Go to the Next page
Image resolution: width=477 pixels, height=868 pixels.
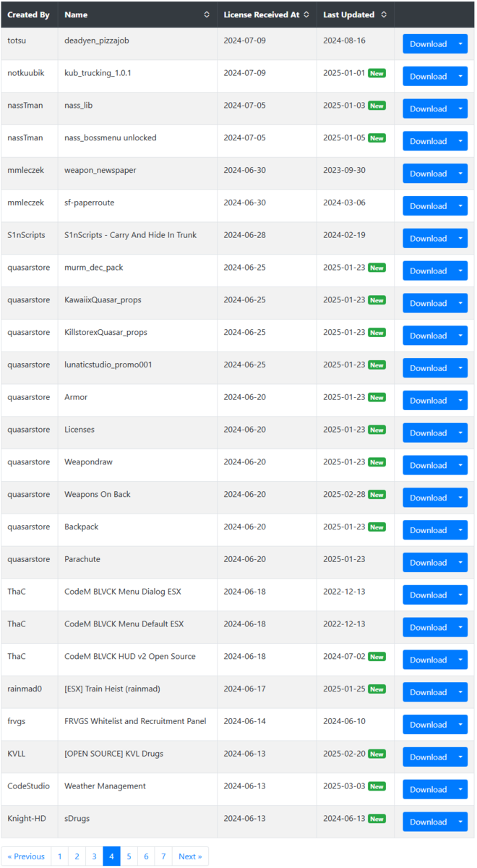pos(190,856)
